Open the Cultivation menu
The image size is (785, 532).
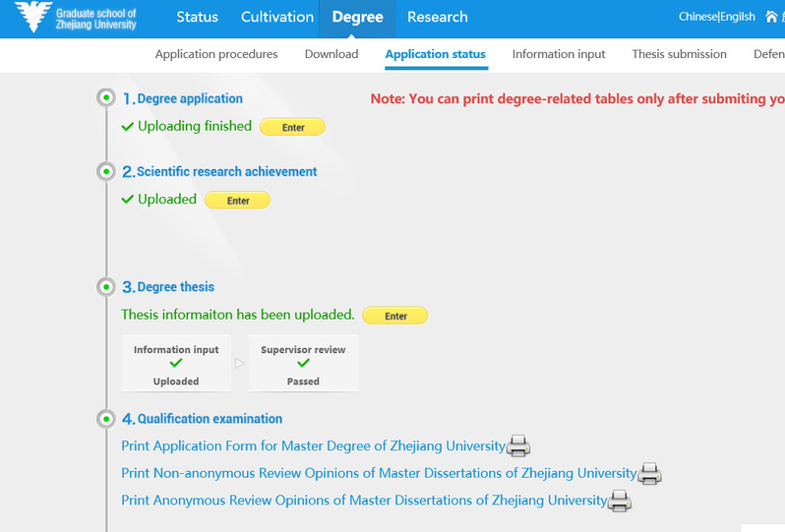(276, 17)
